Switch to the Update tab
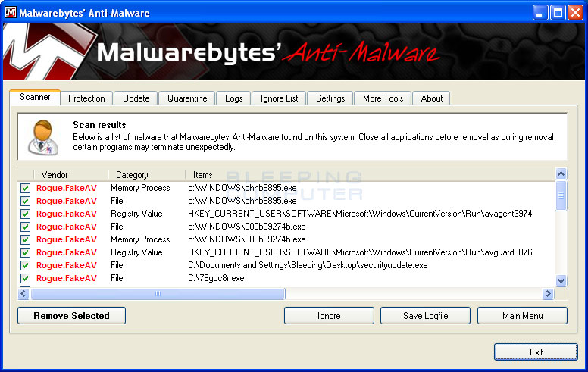Image resolution: width=588 pixels, height=372 pixels. pyautogui.click(x=136, y=98)
